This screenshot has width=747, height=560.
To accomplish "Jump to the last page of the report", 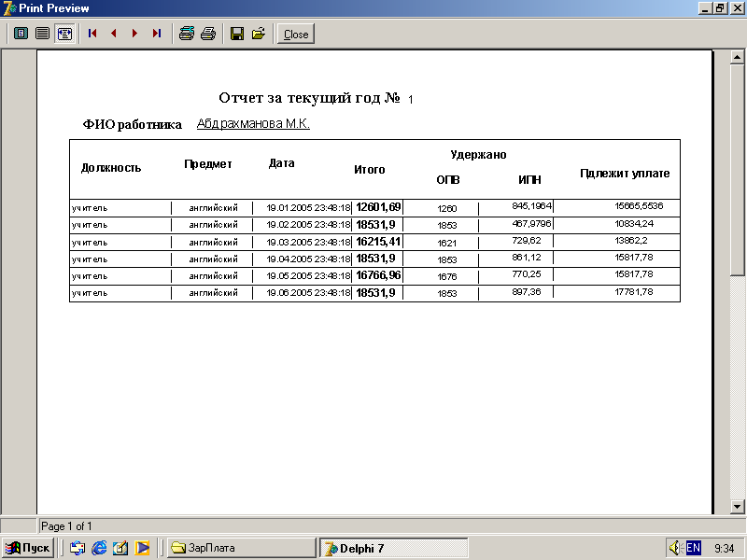I will pyautogui.click(x=156, y=34).
